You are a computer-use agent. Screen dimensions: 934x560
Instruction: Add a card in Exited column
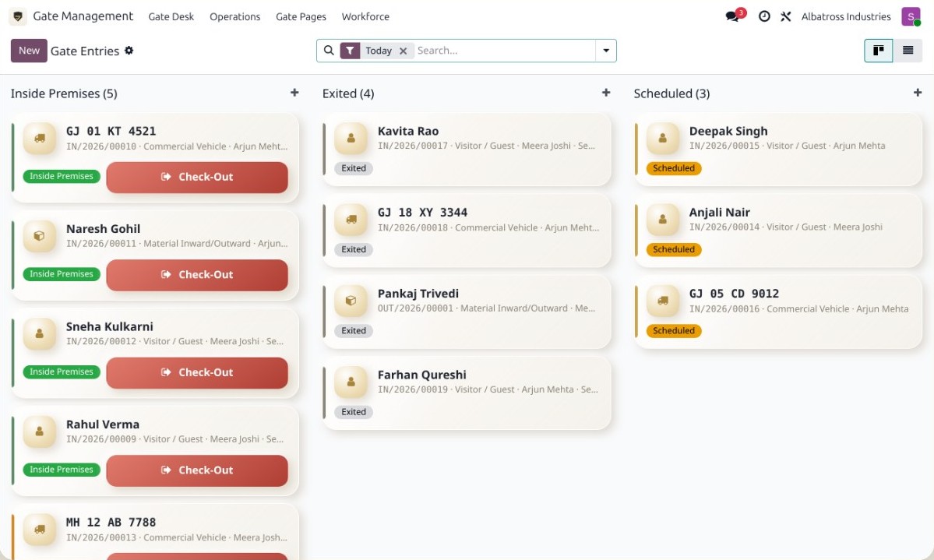coord(606,93)
